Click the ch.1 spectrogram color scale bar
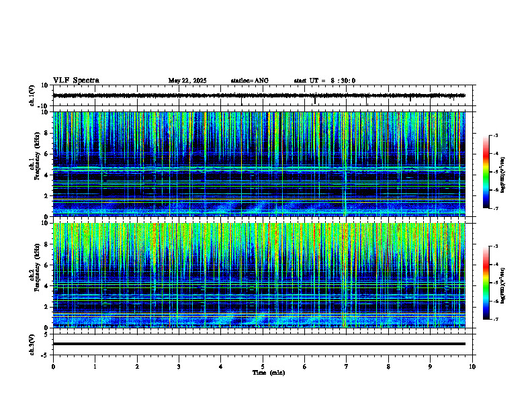Viewport: 532px width, 411px height. 486,172
